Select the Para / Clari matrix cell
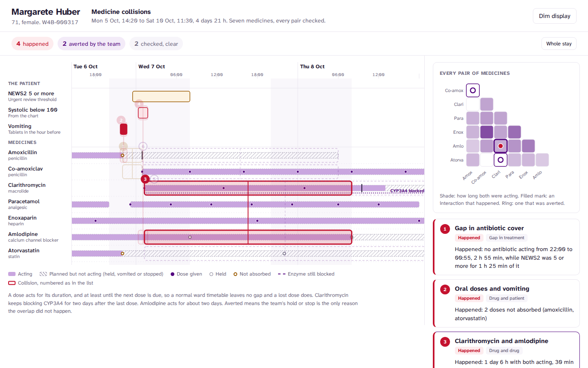This screenshot has height=368, width=588. pyautogui.click(x=501, y=118)
